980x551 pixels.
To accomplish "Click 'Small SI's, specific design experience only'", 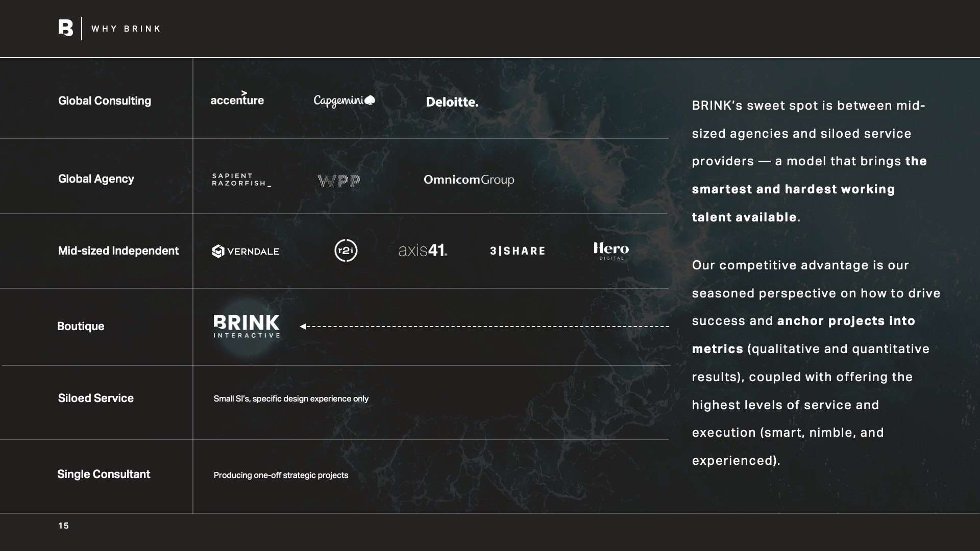I will coord(291,399).
